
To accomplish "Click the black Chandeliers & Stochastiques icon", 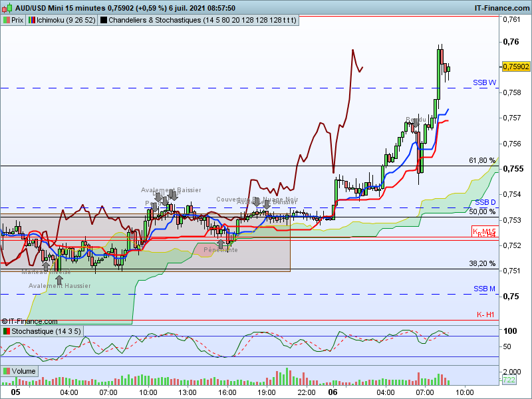I will tap(104, 20).
